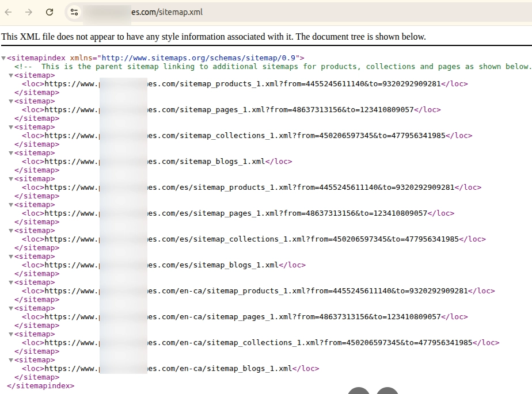Collapse sitemap node for es/sitemap_blogs_1.xml

click(11, 257)
